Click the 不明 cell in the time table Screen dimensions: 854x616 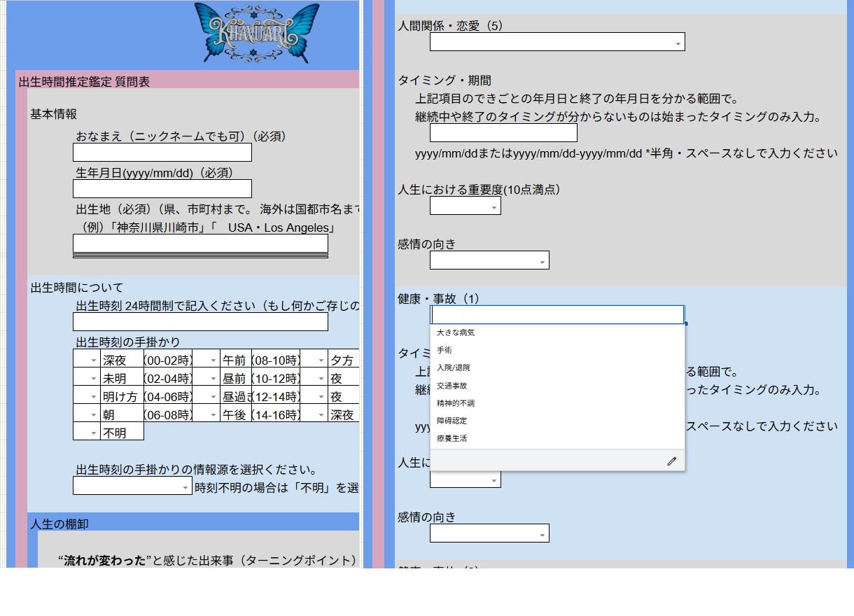[122, 432]
